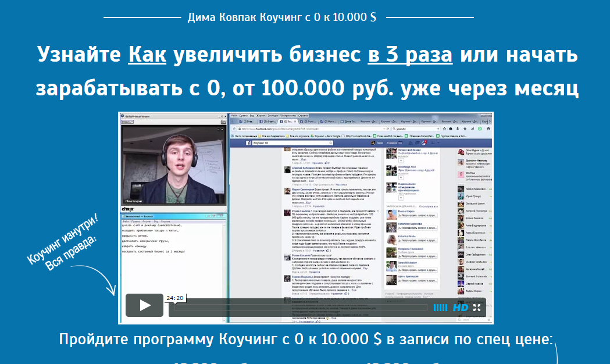This screenshot has height=364, width=610.
Task: Toggle fullscreen mode on the video player
Action: pyautogui.click(x=476, y=307)
